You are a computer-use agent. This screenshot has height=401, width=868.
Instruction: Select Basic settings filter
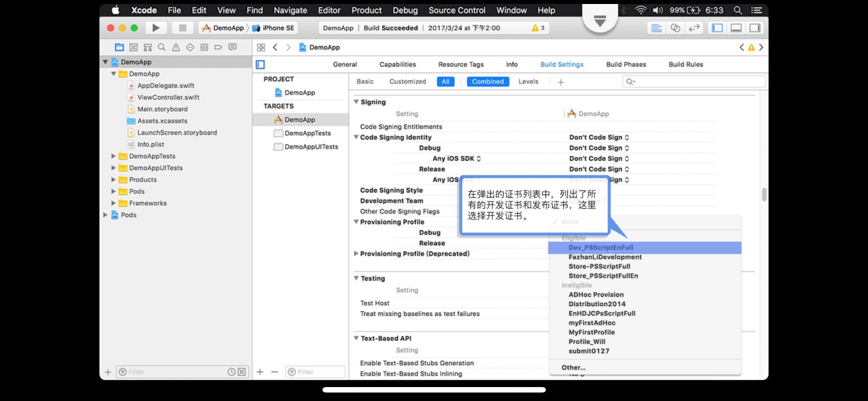[365, 82]
